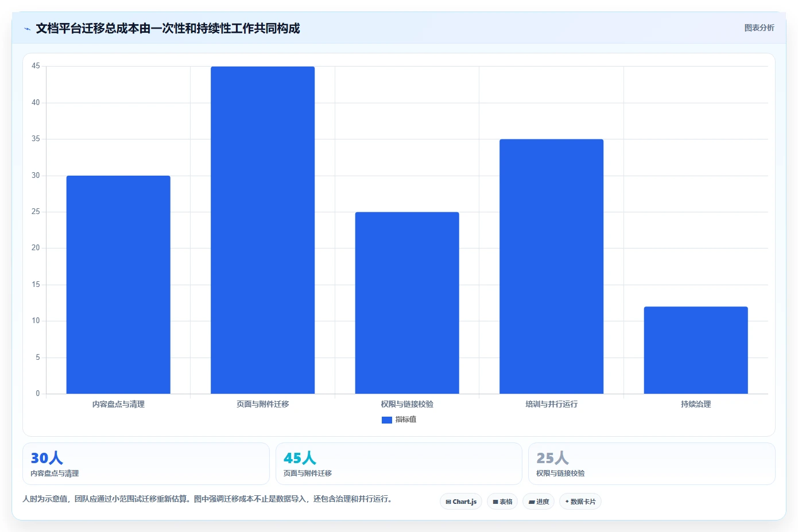The height and width of the screenshot is (532, 798).
Task: Toggle the 指标值 legend color swatch
Action: pos(386,420)
